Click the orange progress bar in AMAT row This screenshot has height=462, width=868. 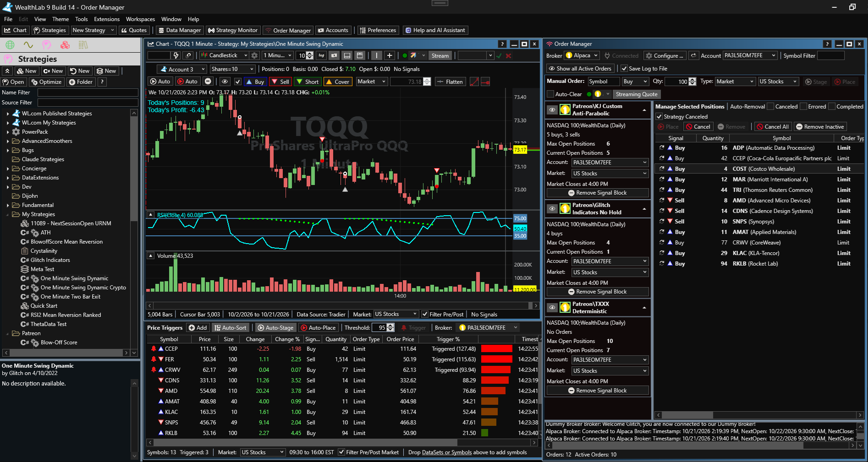pyautogui.click(x=489, y=402)
